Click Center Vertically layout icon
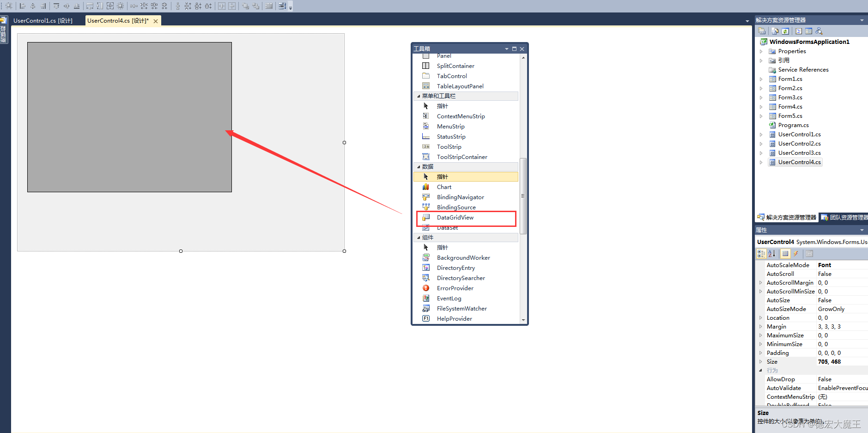 pyautogui.click(x=232, y=6)
